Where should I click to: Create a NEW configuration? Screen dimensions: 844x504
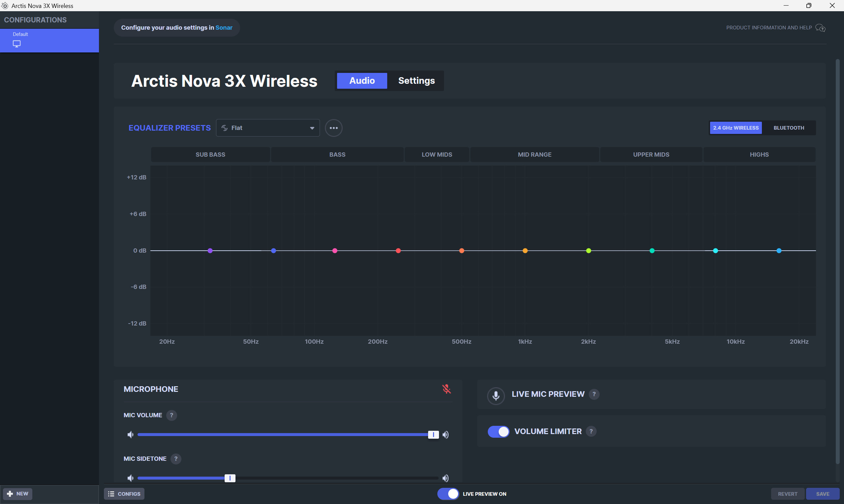pyautogui.click(x=18, y=494)
